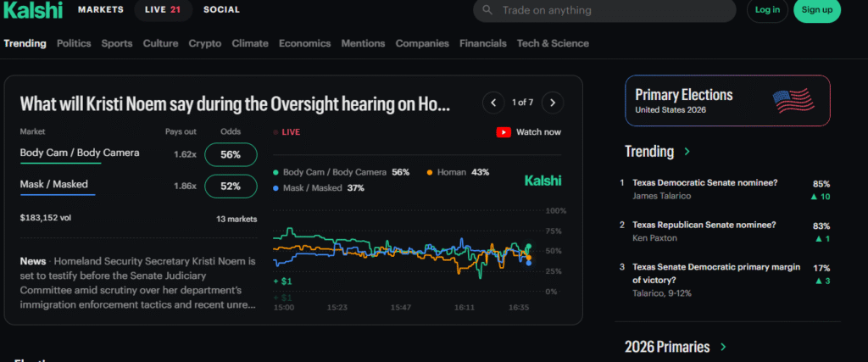Click the 2026 Primaries section heading
The height and width of the screenshot is (362, 868).
(667, 347)
